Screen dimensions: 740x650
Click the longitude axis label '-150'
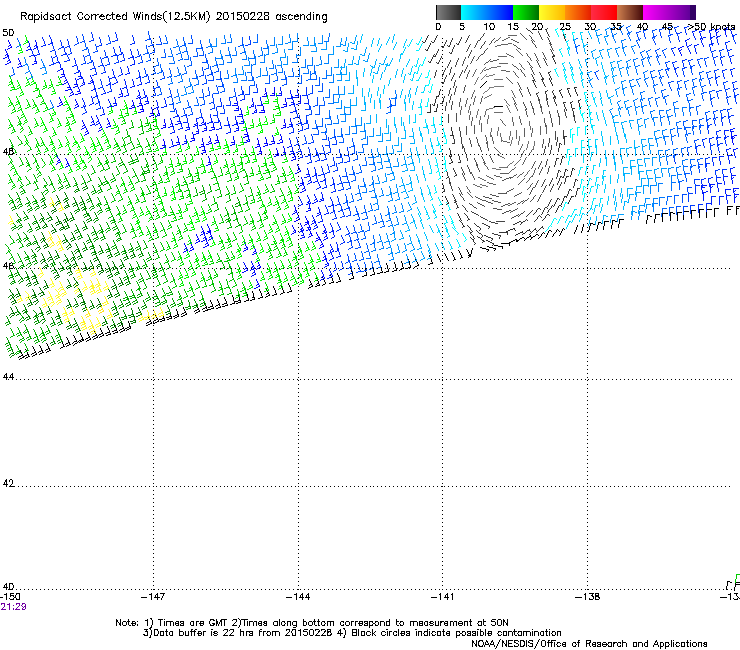[x=10, y=597]
